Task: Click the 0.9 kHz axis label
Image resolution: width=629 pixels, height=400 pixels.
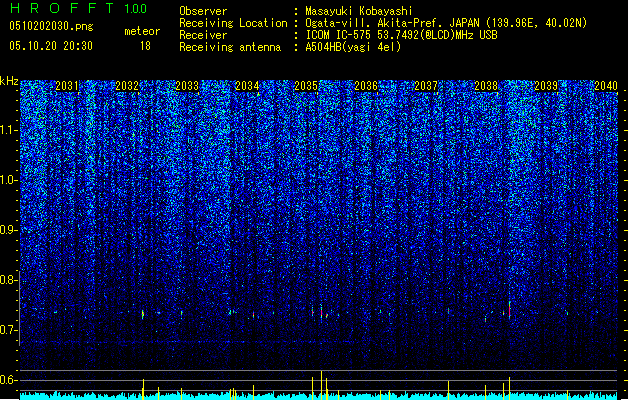Action: click(9, 230)
